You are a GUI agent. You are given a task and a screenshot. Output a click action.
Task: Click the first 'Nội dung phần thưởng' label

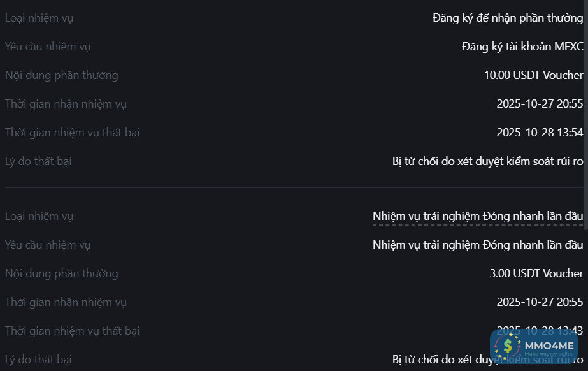pos(61,75)
